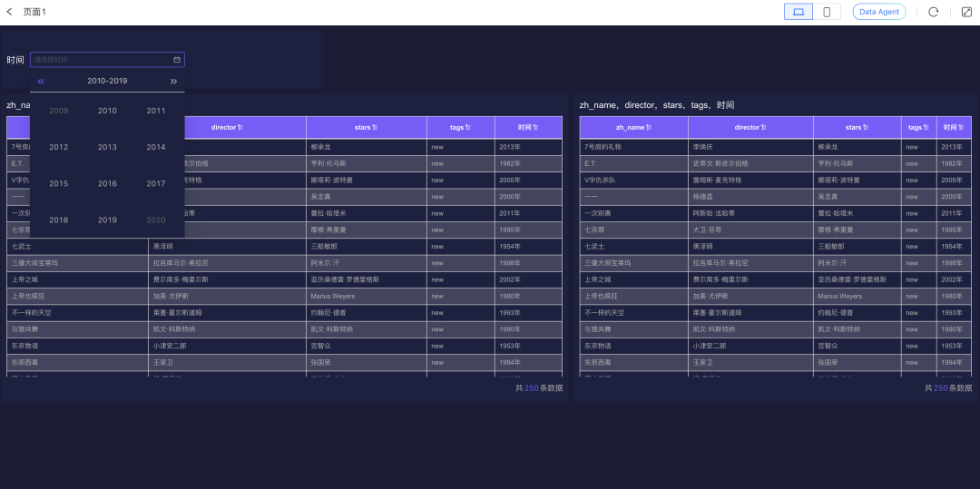Switch to desktop layout preview
This screenshot has height=489, width=980.
pos(799,12)
